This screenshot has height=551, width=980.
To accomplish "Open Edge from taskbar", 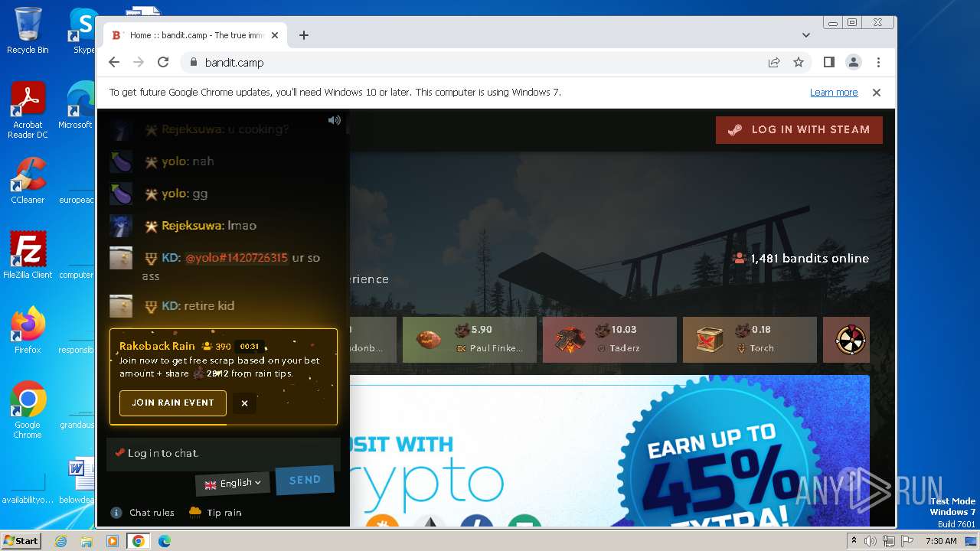I will click(165, 541).
